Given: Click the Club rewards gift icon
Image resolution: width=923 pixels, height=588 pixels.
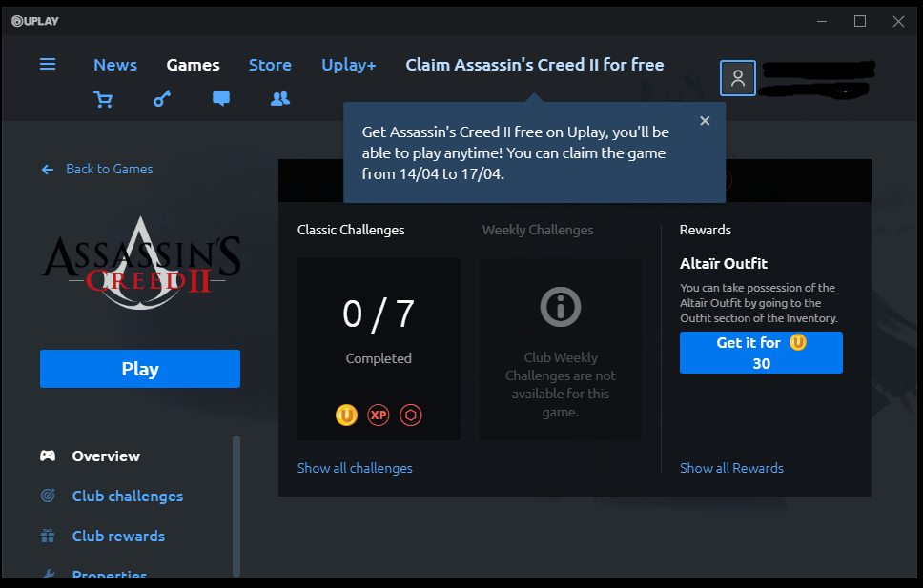Looking at the screenshot, I should pyautogui.click(x=48, y=536).
